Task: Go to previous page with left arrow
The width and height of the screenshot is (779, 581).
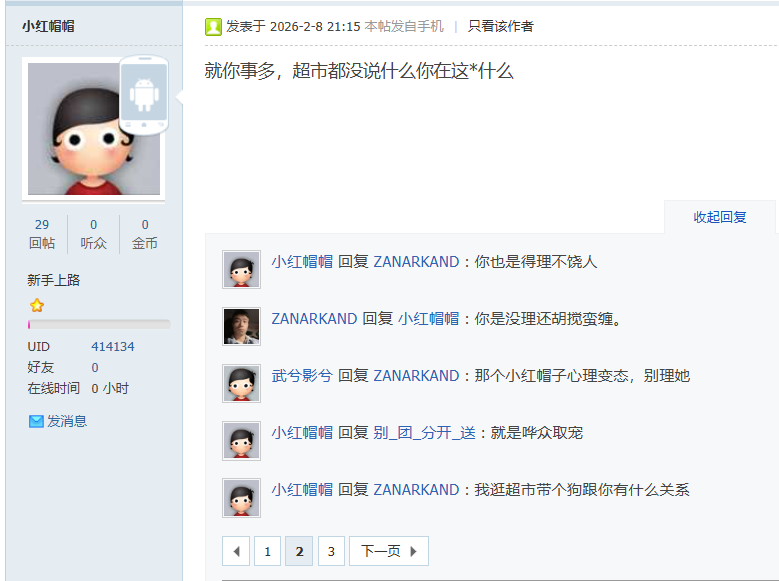Action: [236, 551]
